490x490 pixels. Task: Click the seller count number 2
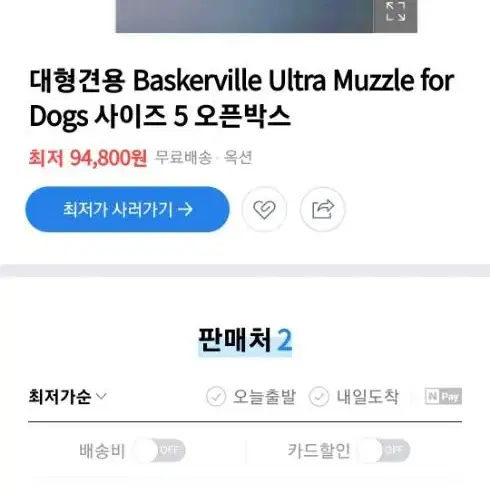(284, 340)
